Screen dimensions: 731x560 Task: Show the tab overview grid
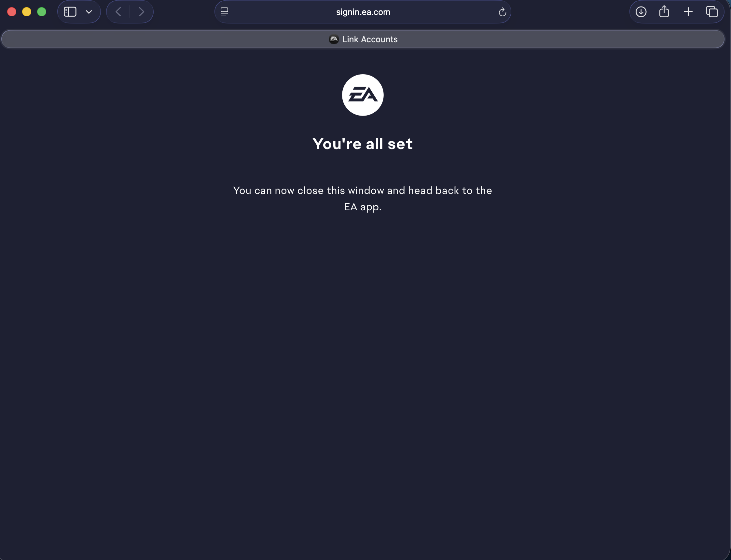pos(712,12)
